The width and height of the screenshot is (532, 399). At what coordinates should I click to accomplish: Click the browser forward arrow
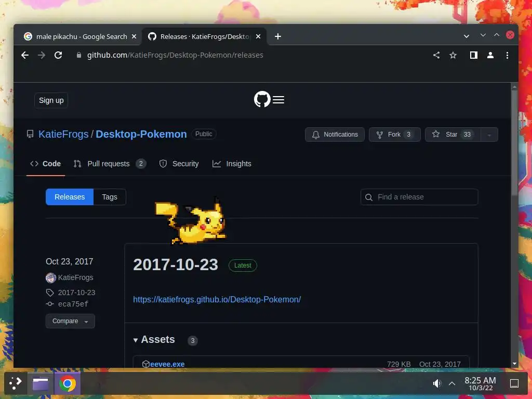click(x=42, y=55)
